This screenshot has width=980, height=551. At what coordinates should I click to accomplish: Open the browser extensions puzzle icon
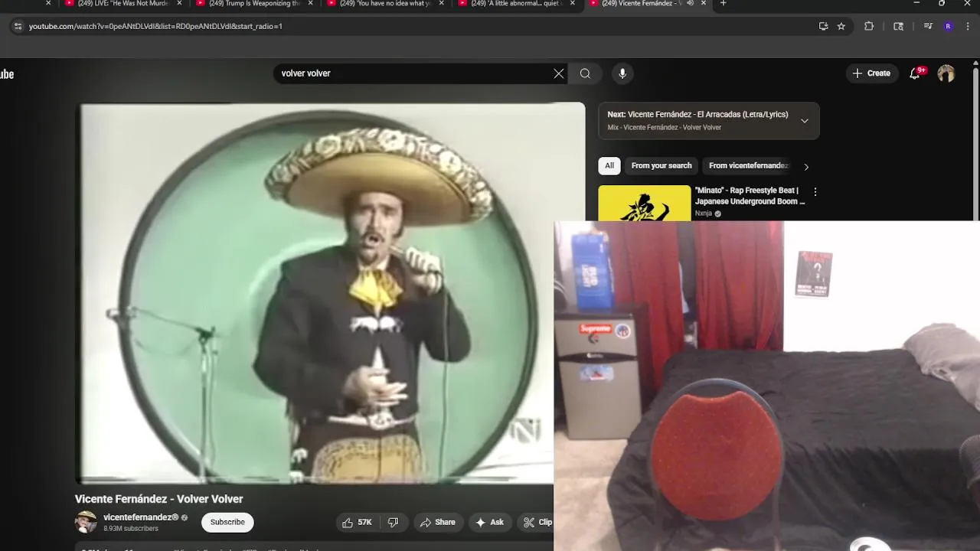(x=869, y=26)
